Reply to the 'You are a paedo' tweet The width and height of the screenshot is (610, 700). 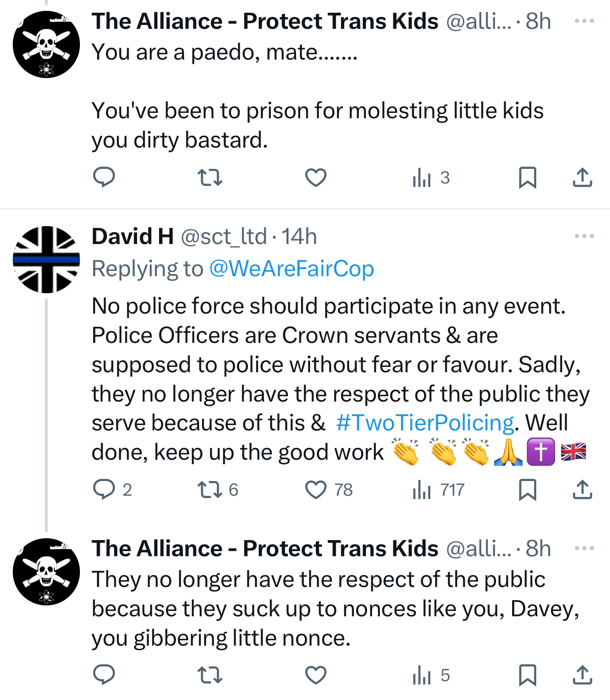click(104, 178)
